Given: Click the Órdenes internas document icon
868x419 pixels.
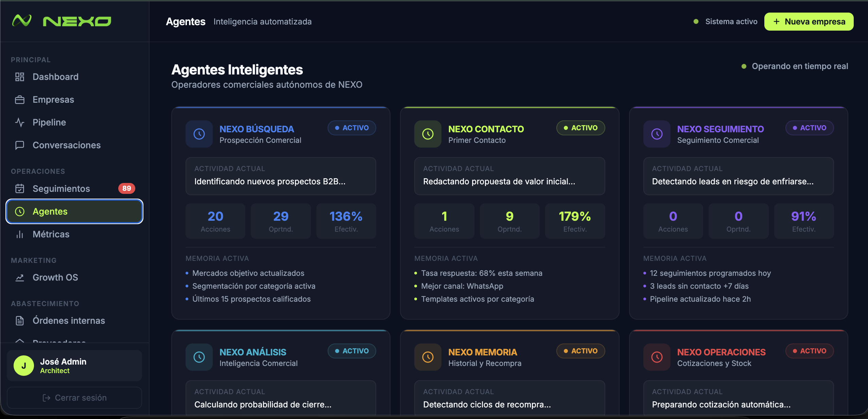Looking at the screenshot, I should click(20, 321).
